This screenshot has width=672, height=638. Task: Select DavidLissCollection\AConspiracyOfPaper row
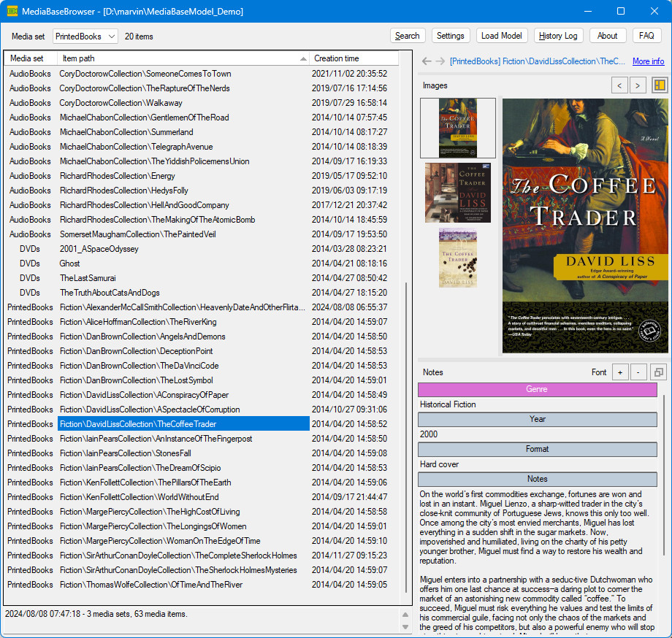coord(201,395)
